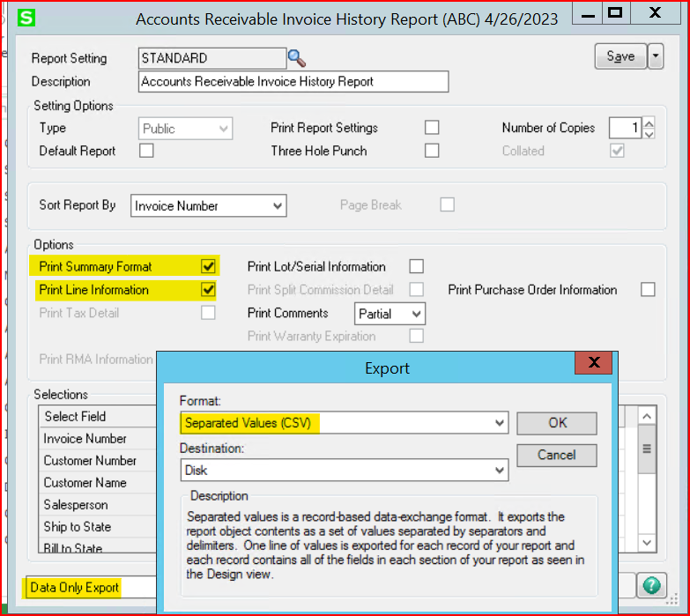Increase Number of Copies with up arrow
Screen dimensions: 690x616
[649, 122]
